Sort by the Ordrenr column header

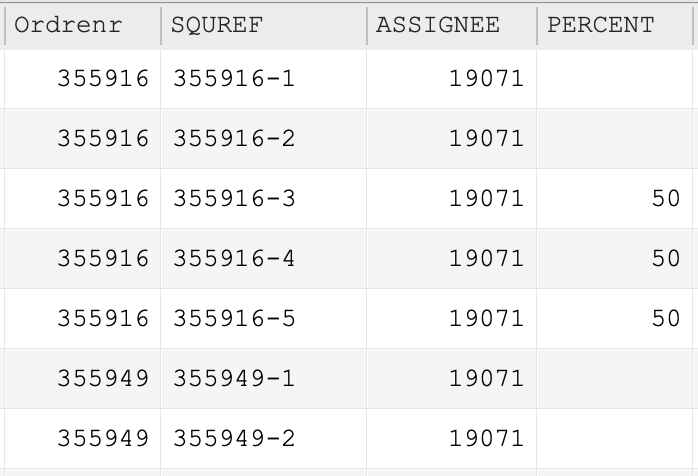click(x=83, y=25)
